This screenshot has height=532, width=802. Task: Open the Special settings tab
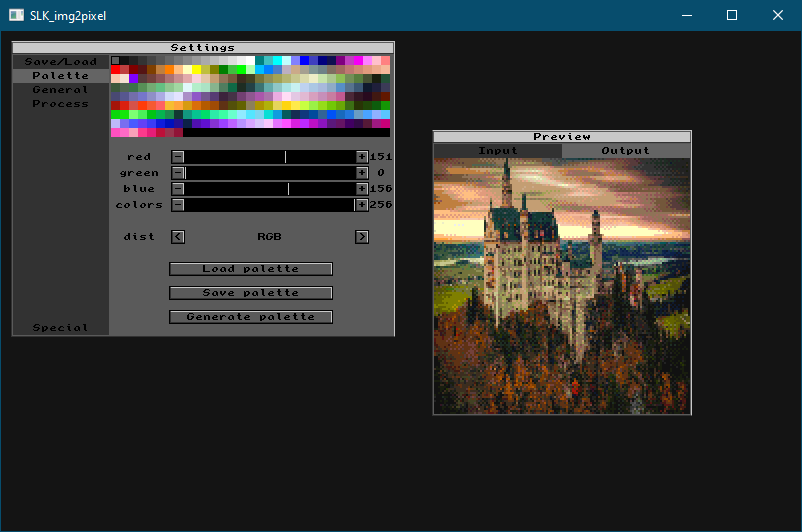pos(61,328)
